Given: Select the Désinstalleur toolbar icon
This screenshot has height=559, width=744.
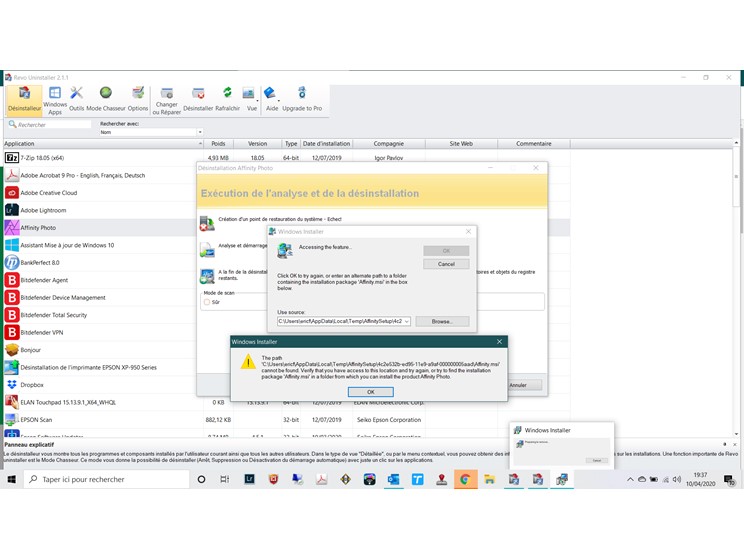Looking at the screenshot, I should pyautogui.click(x=24, y=100).
